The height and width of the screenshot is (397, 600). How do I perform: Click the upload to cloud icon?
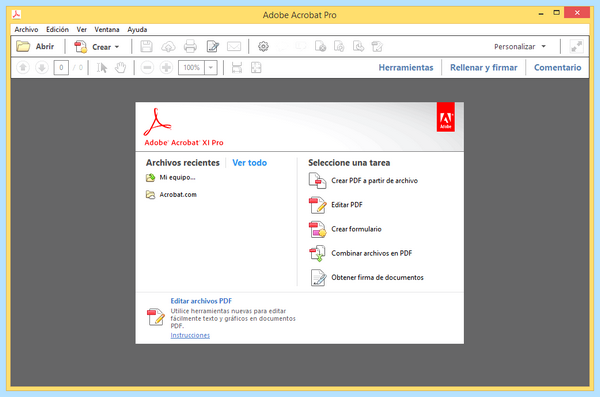click(168, 47)
